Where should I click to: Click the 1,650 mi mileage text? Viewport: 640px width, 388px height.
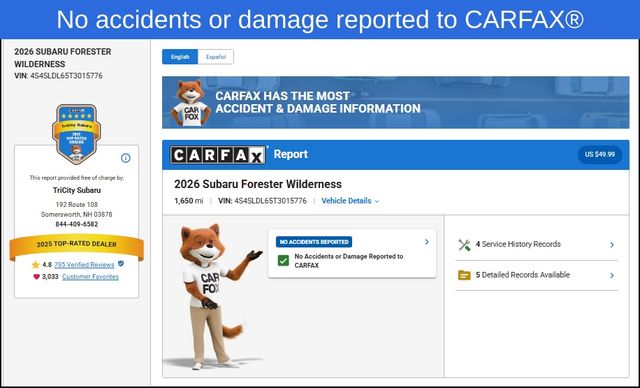[x=189, y=201]
